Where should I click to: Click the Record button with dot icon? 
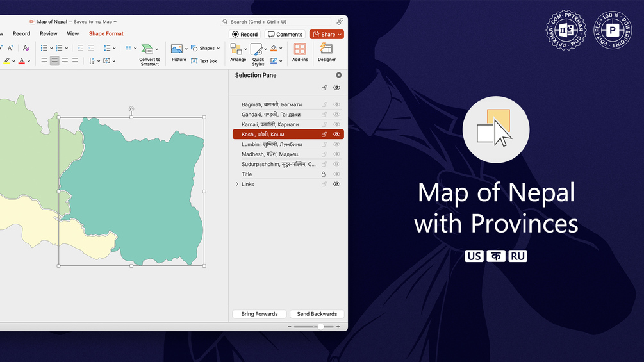coord(245,35)
